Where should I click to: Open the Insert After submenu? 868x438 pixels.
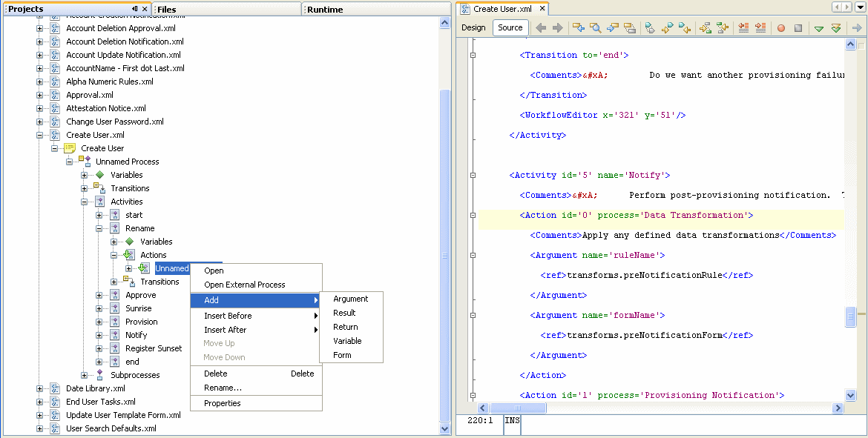click(x=256, y=330)
